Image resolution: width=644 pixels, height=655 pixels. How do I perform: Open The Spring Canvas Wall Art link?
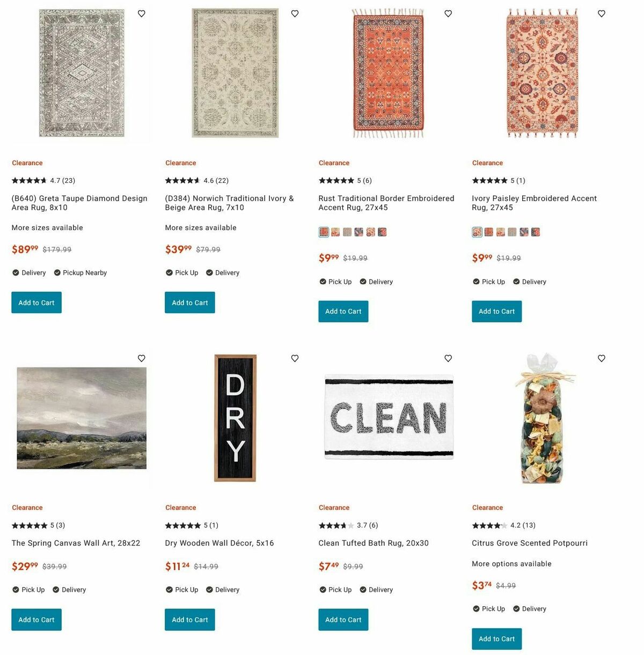pos(76,543)
